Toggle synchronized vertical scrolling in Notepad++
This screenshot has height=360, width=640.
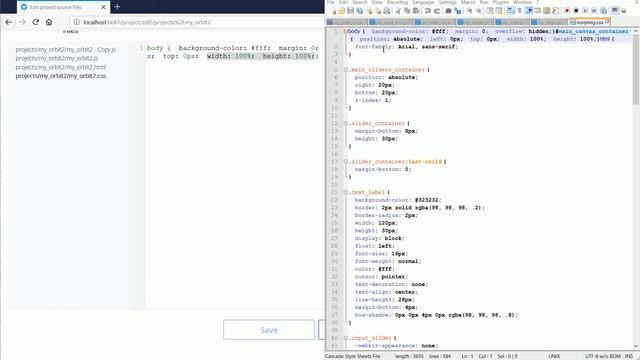[x=489, y=11]
